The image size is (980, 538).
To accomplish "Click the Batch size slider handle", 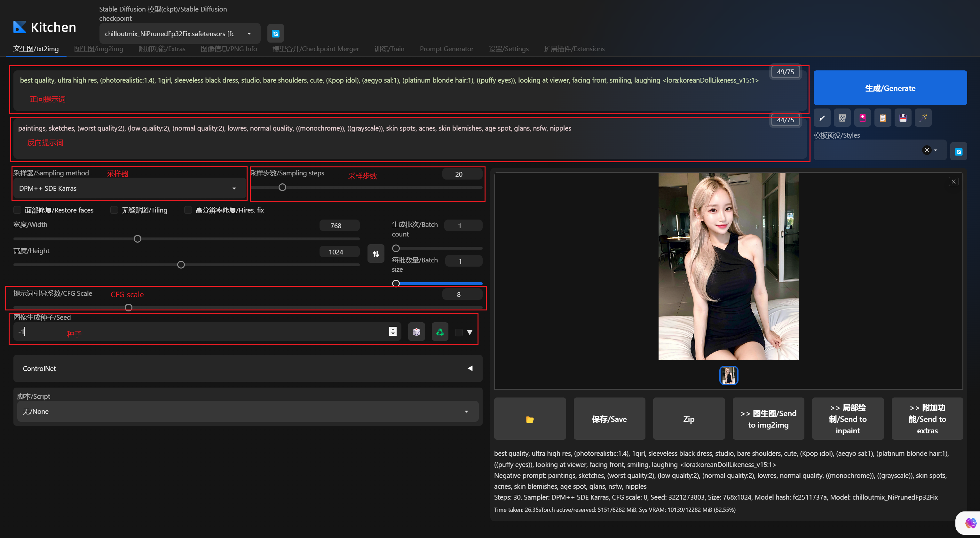I will click(396, 284).
